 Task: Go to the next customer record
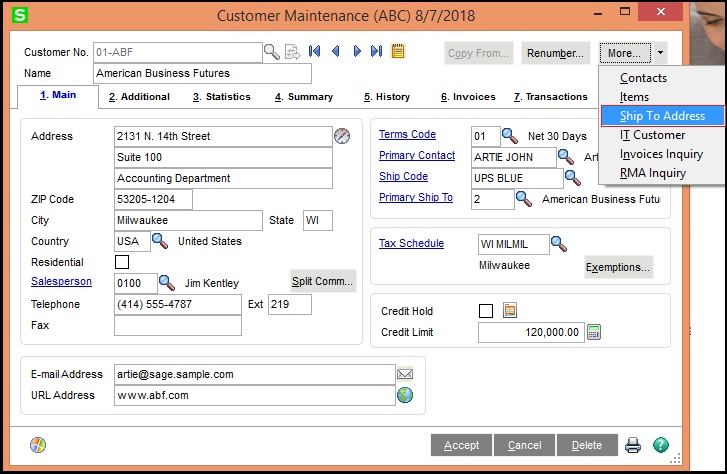tap(357, 51)
